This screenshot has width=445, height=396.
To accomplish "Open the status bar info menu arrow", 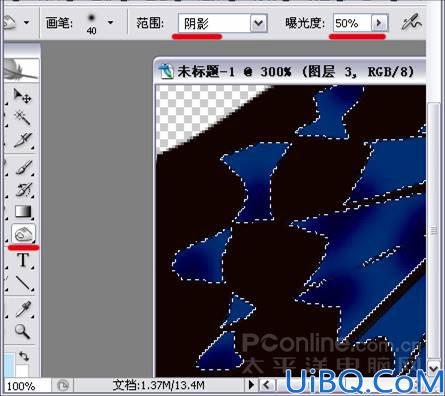I will [x=252, y=385].
